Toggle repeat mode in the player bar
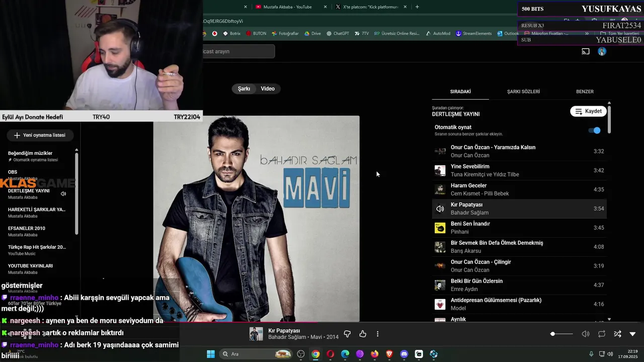Image resolution: width=644 pixels, height=362 pixels. 602,334
